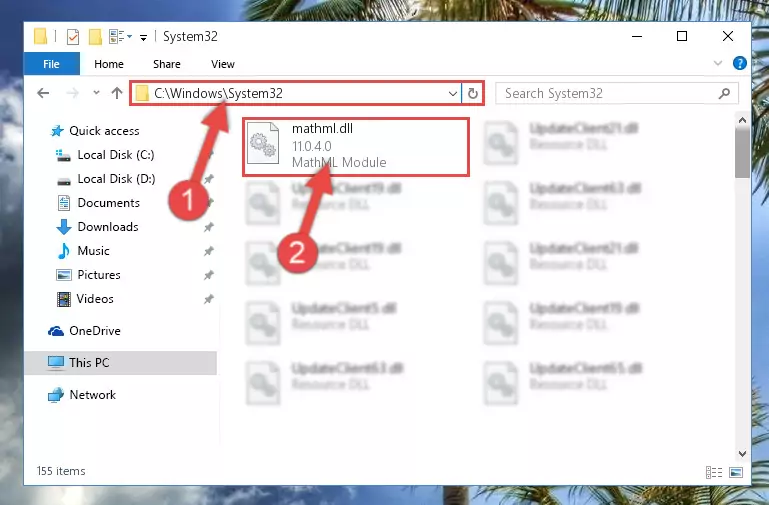
Task: Click the Properties checkmark icon in title bar
Action: pyautogui.click(x=73, y=36)
